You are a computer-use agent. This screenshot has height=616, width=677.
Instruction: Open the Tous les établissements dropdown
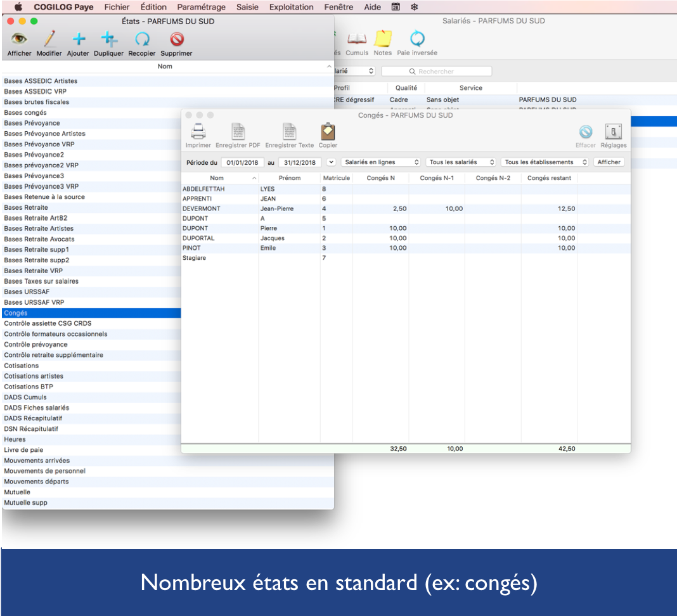[x=545, y=162]
